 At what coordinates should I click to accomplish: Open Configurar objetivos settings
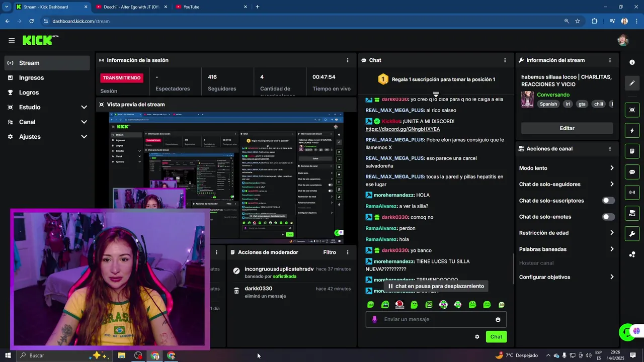point(567,277)
